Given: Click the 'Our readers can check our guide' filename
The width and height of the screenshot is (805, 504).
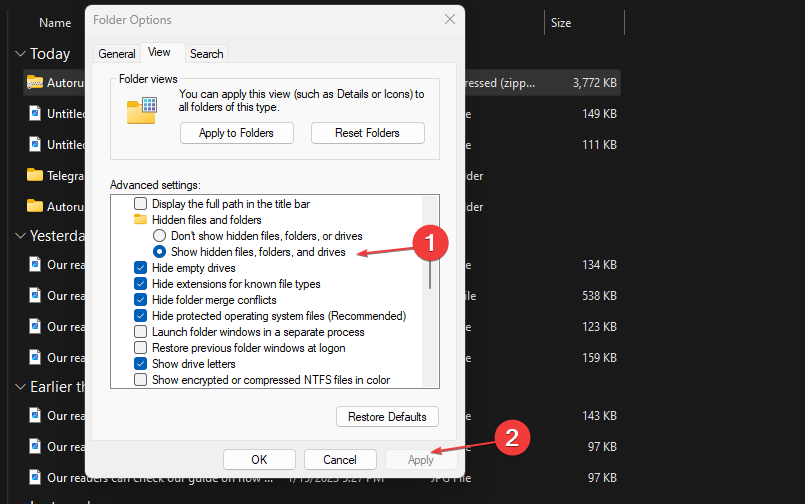Looking at the screenshot, I should [159, 478].
